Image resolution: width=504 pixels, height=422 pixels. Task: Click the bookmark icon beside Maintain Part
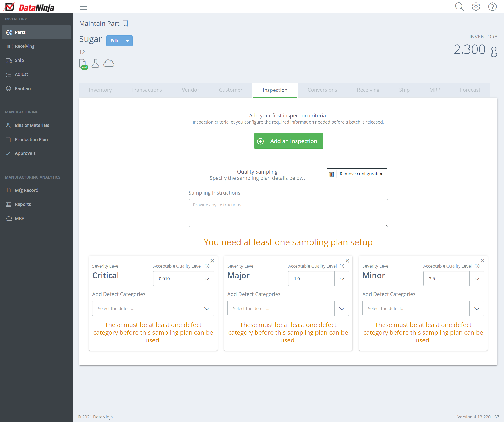point(125,24)
